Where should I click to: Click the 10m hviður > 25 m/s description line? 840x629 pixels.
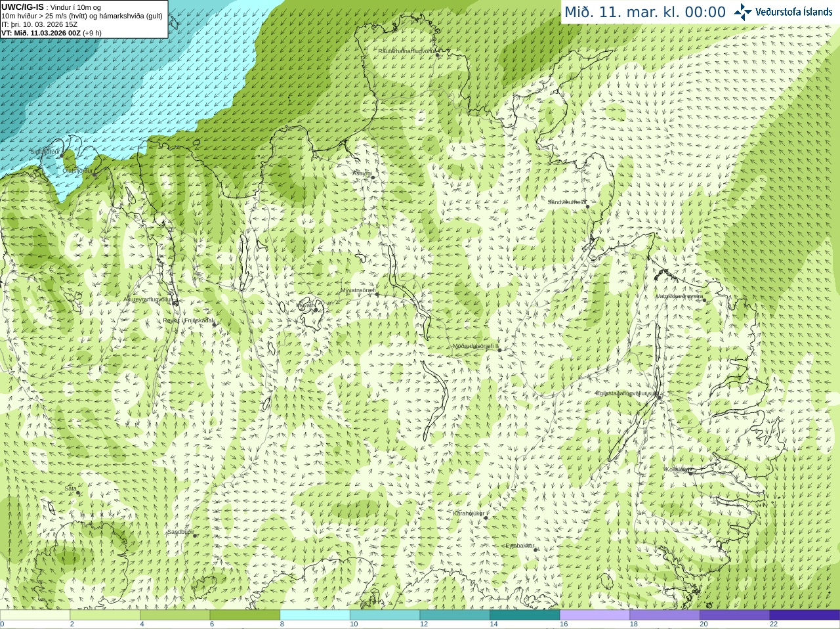(x=82, y=16)
